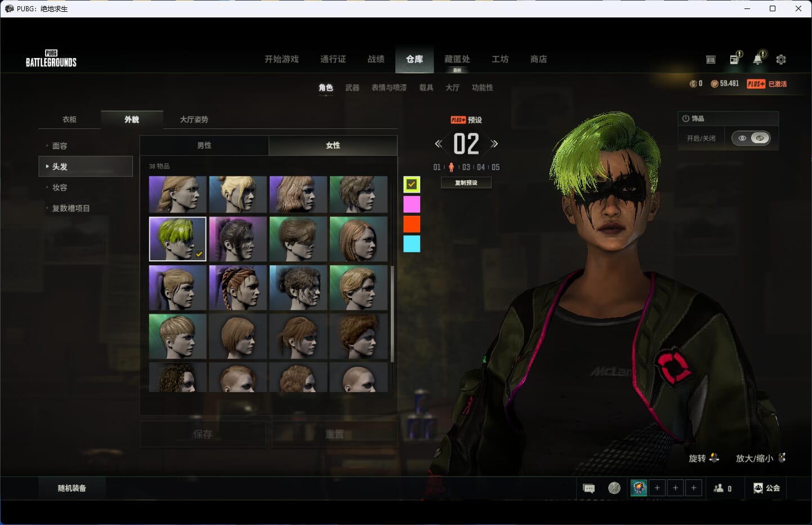
Task: Click the 复制预设 copy preset button
Action: point(466,183)
